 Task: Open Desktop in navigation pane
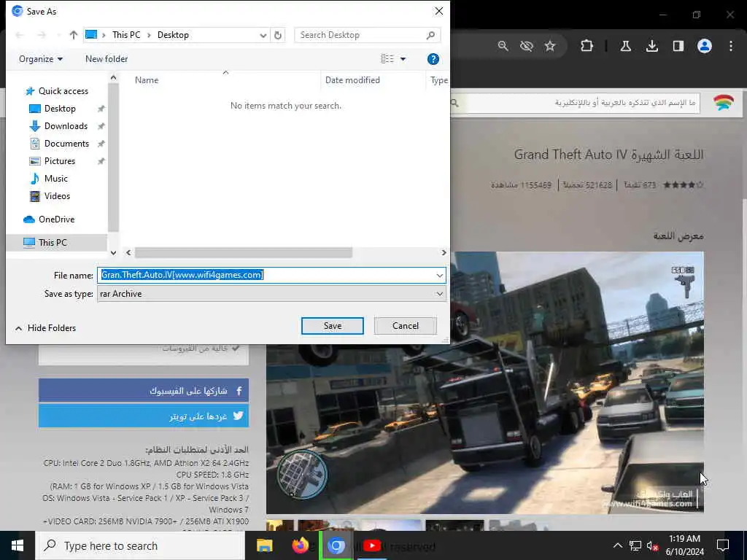click(60, 109)
